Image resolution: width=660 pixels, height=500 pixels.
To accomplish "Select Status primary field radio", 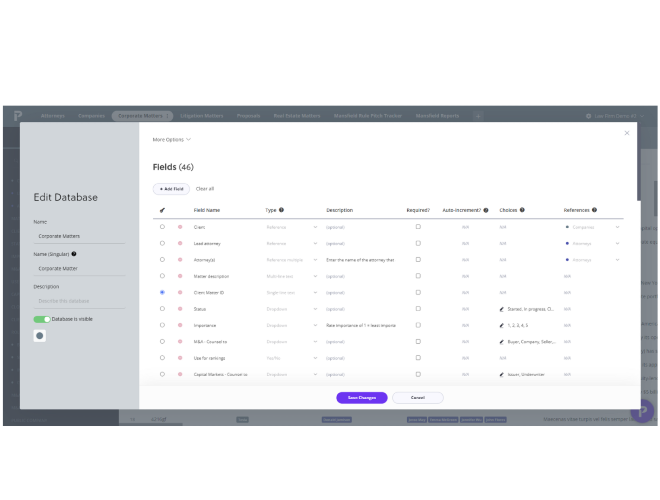I will [162, 309].
